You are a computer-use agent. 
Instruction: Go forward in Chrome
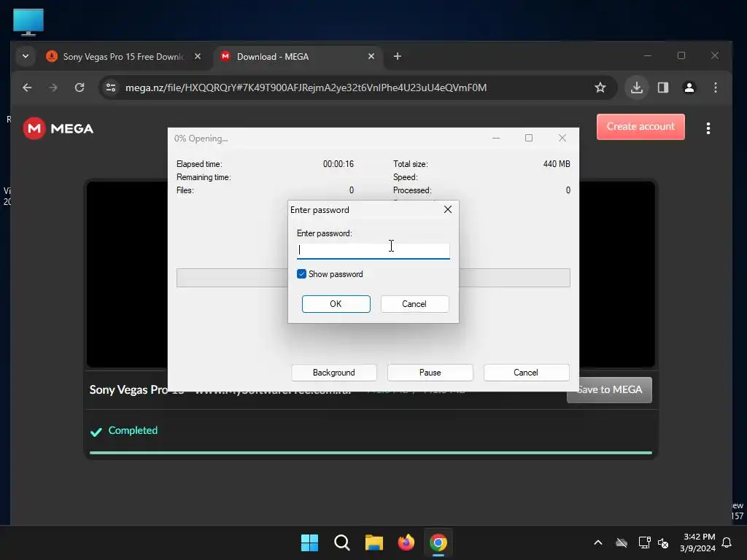pyautogui.click(x=53, y=87)
